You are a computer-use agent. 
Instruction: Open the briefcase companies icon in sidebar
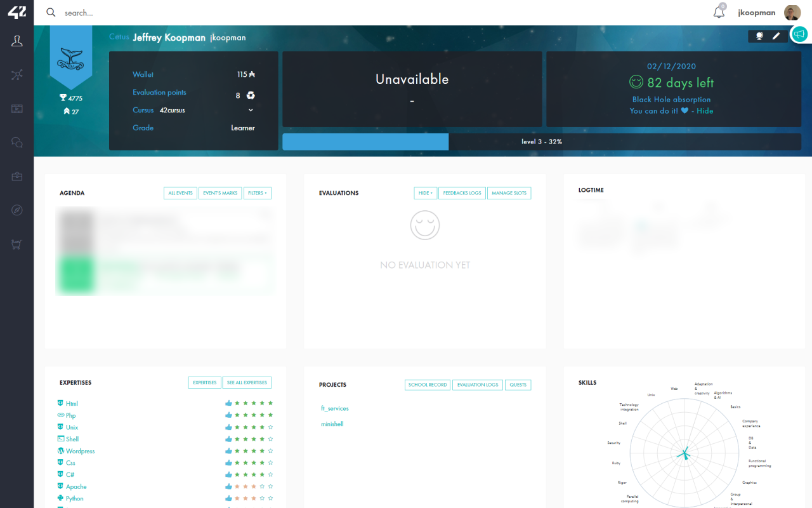17,177
